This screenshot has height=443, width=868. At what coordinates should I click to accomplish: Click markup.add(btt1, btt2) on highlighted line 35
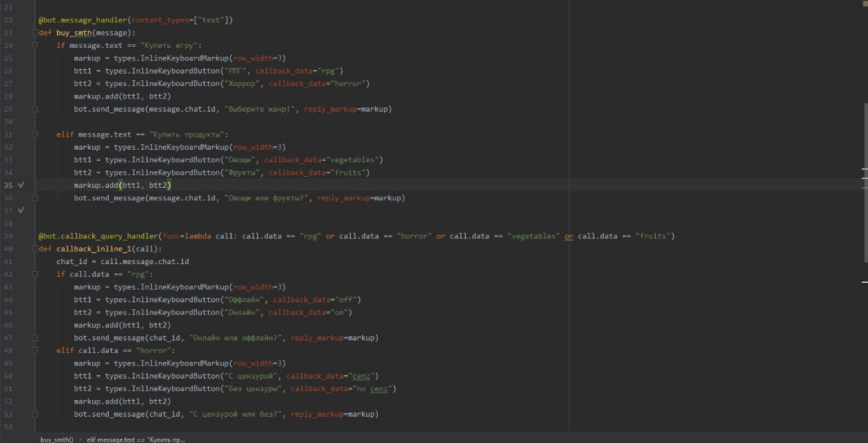pos(122,185)
